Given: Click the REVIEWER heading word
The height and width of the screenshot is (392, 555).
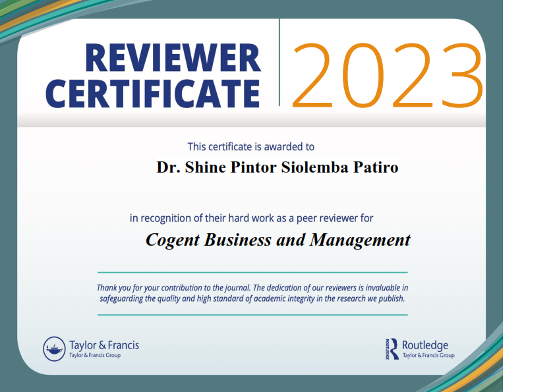Looking at the screenshot, I should pyautogui.click(x=173, y=58).
